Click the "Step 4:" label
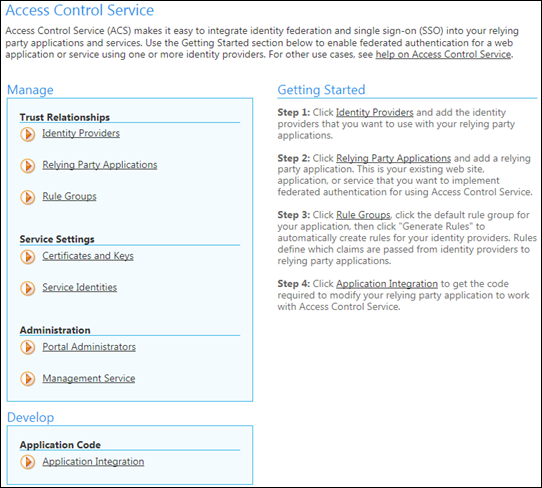The height and width of the screenshot is (488, 542). 294,284
